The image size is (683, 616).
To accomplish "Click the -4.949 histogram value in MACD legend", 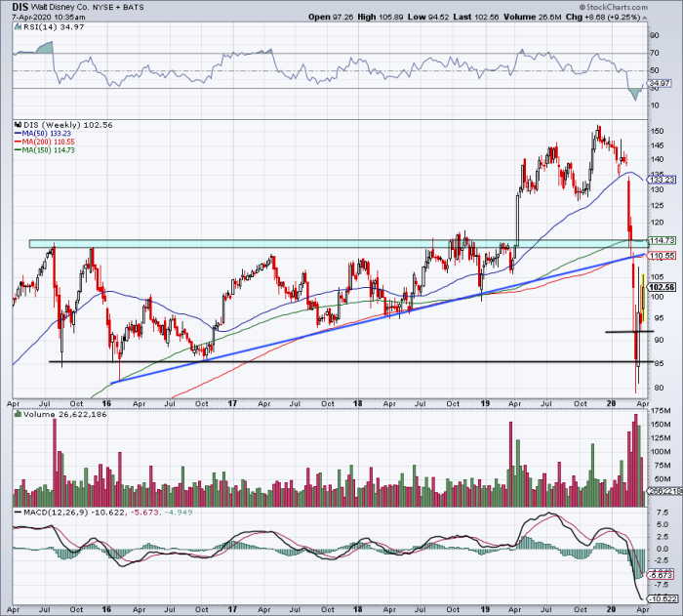I will pos(179,513).
